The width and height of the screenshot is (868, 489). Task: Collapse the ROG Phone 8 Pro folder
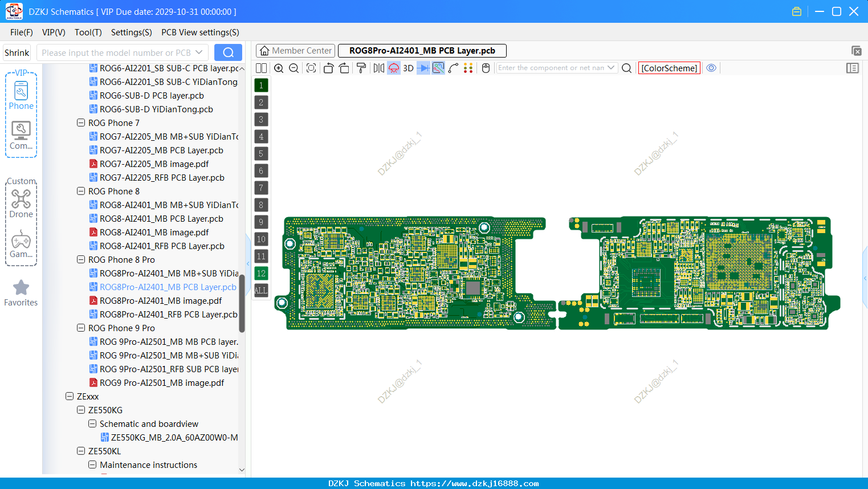(x=81, y=259)
